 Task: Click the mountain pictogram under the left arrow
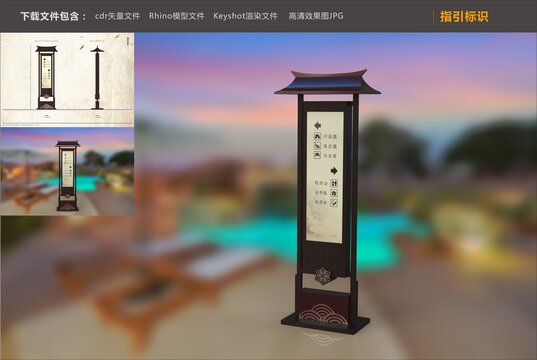317,155
